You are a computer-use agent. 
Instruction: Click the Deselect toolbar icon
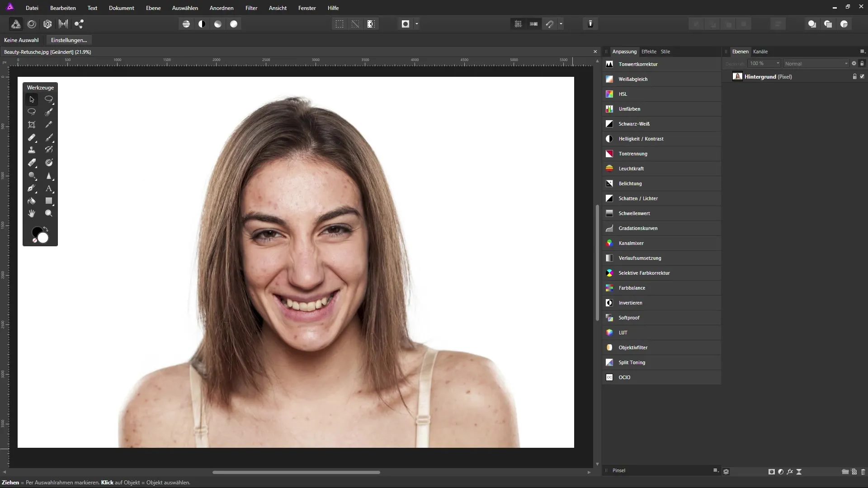(355, 24)
